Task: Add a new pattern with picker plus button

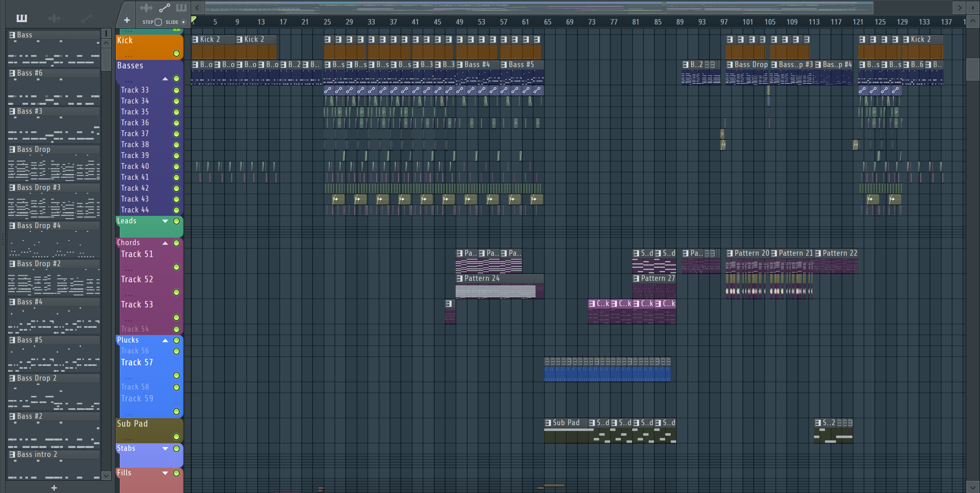Action: click(x=54, y=488)
